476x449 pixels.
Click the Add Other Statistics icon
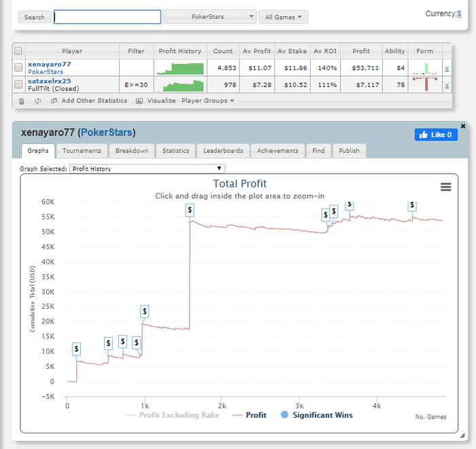coord(54,101)
